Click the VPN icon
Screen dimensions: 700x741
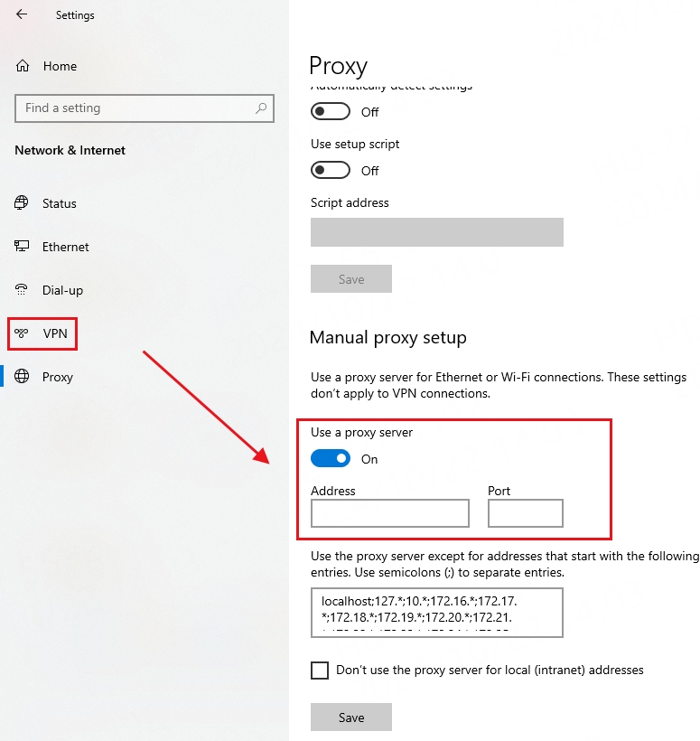[x=22, y=333]
